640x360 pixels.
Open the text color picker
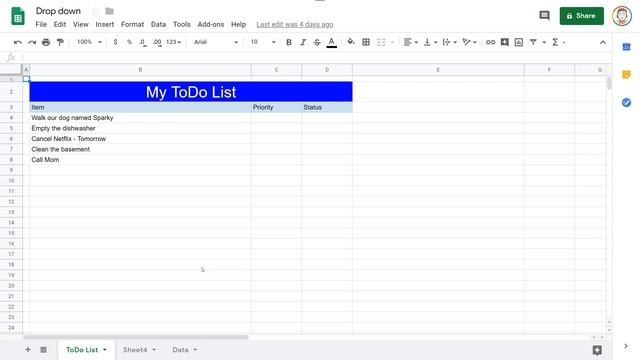tap(331, 42)
